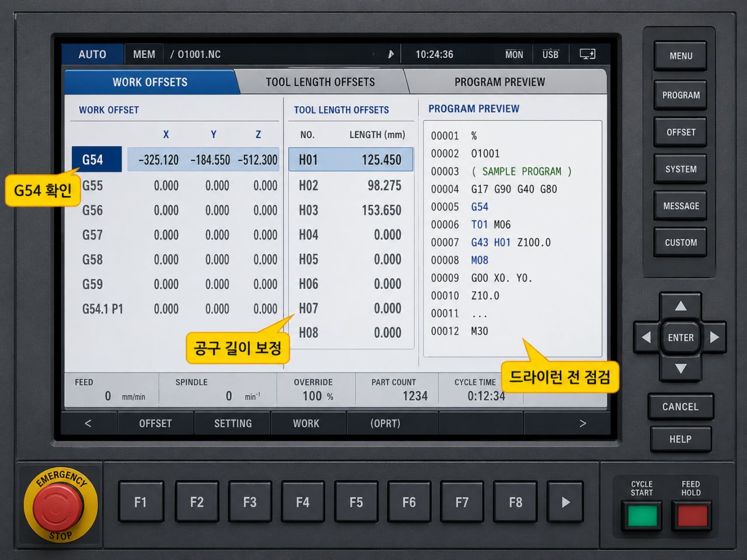Select tool offset H03 row
Screen dimensions: 747x560
(x=351, y=210)
